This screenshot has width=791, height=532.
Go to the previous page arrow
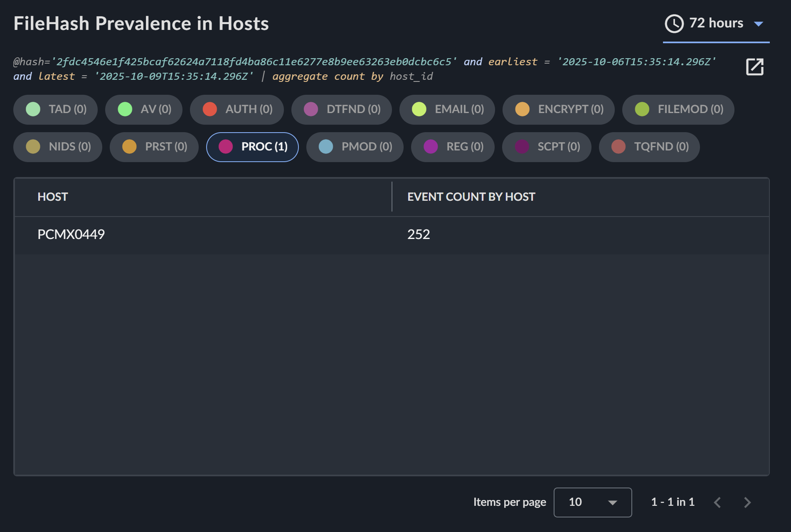717,502
